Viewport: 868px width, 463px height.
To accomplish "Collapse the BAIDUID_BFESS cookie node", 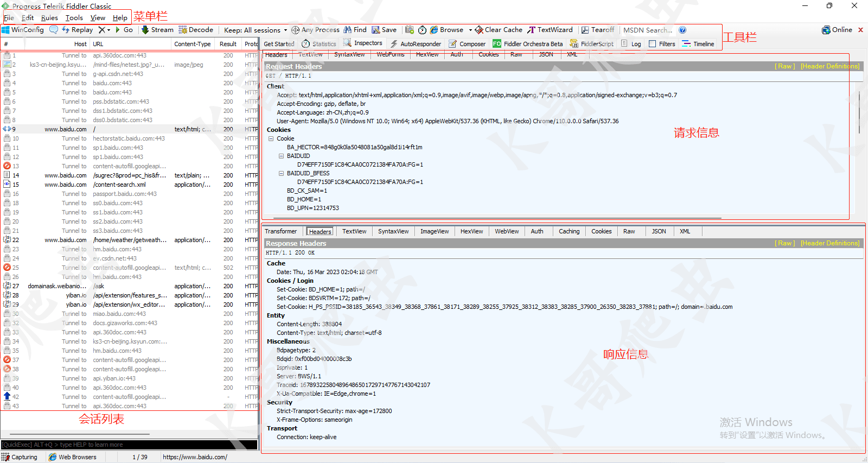I will click(x=281, y=174).
